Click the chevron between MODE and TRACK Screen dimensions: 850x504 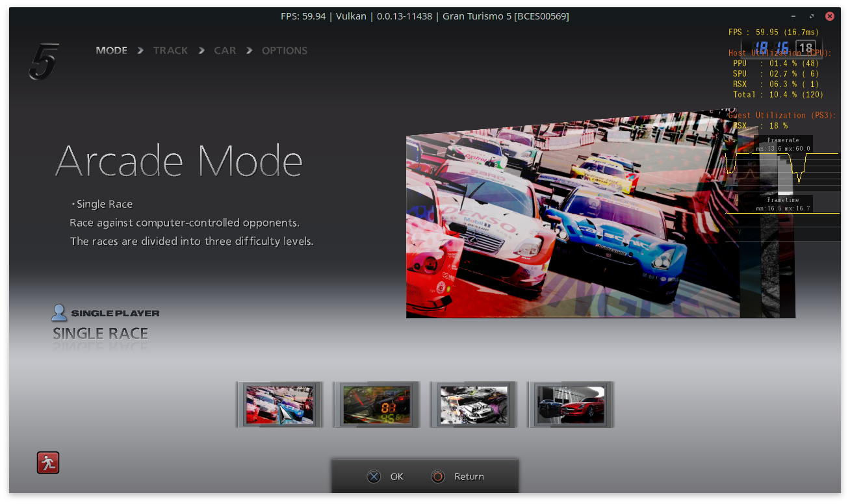[140, 51]
